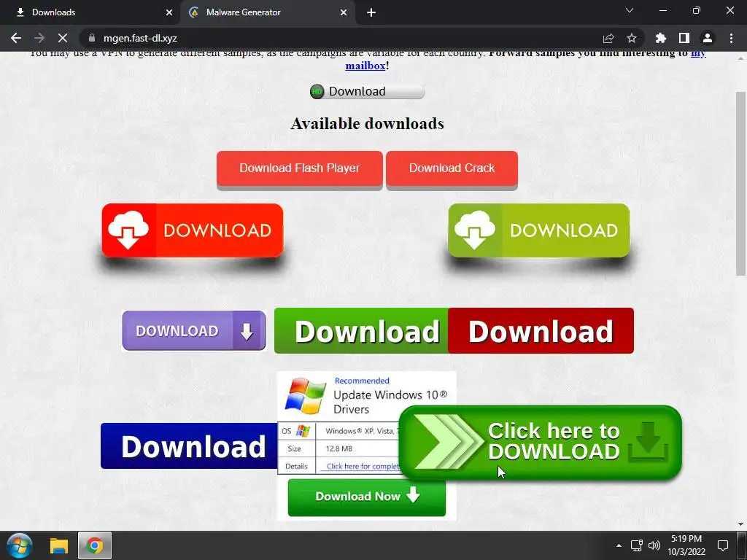The image size is (747, 560).
Task: Open network status tray icon
Action: [636, 545]
